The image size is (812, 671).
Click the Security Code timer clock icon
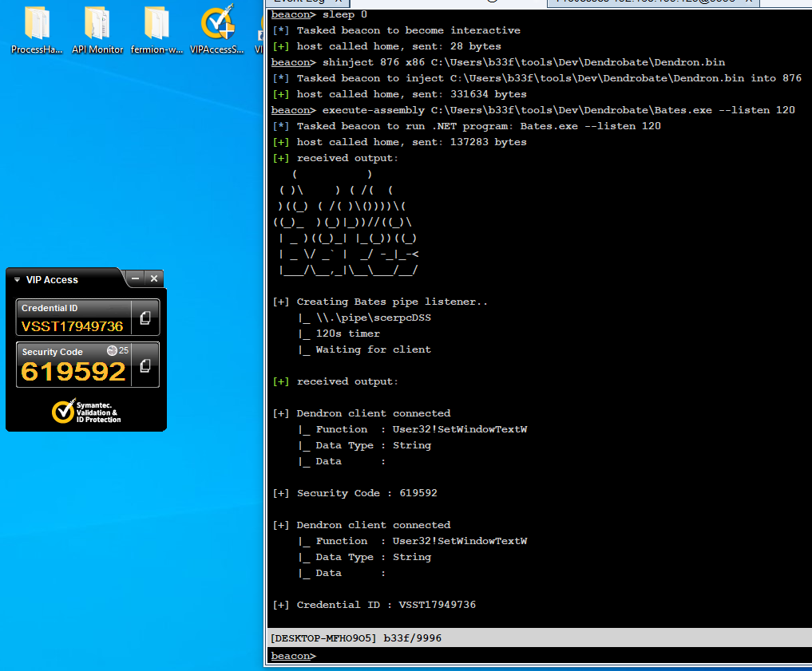click(x=112, y=351)
